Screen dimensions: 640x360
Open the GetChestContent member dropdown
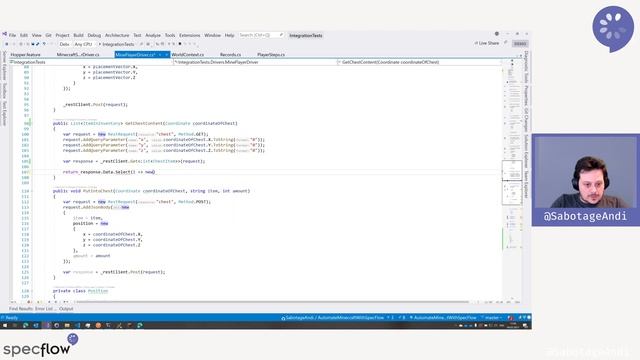(x=420, y=62)
